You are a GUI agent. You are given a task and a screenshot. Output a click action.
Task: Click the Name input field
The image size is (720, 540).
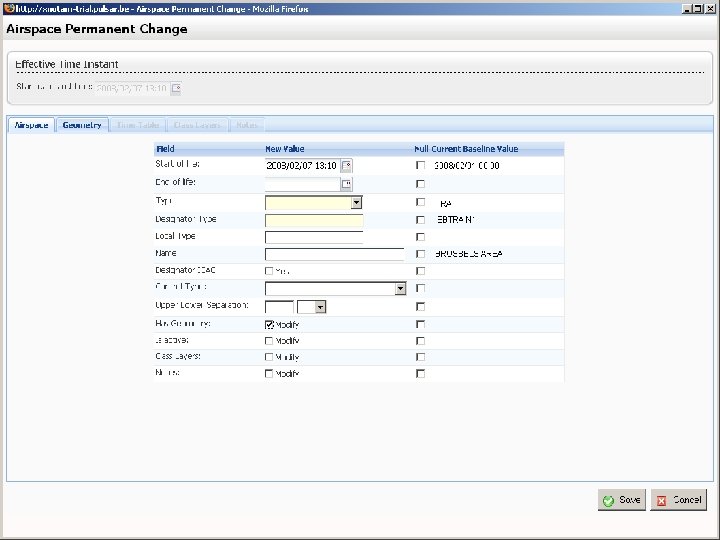[x=335, y=254]
